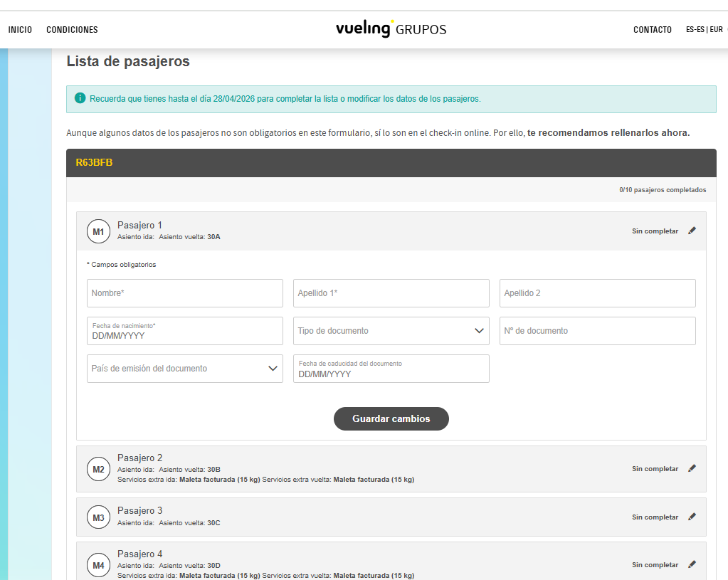The height and width of the screenshot is (580, 728).
Task: Focus the Nombre input field
Action: (x=184, y=293)
